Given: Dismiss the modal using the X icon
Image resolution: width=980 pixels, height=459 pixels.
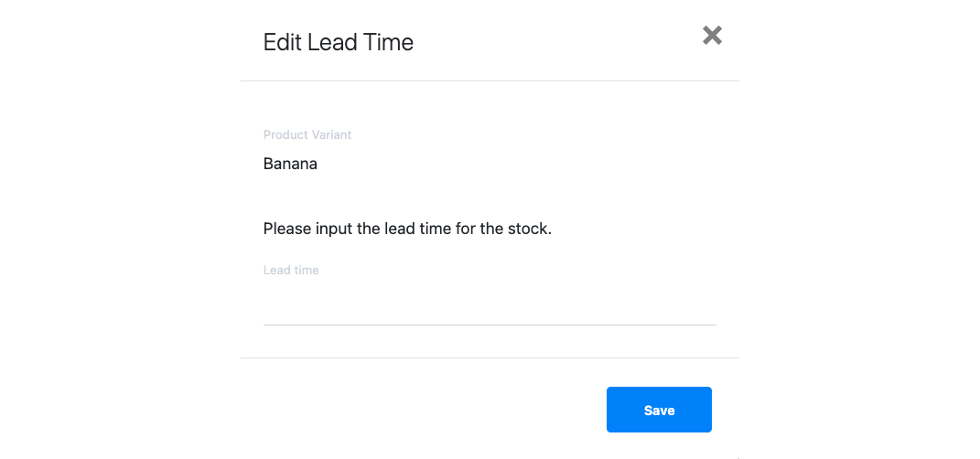Looking at the screenshot, I should [712, 36].
